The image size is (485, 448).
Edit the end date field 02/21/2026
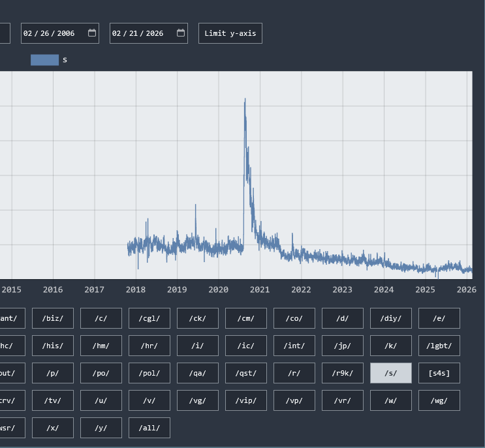[149, 33]
